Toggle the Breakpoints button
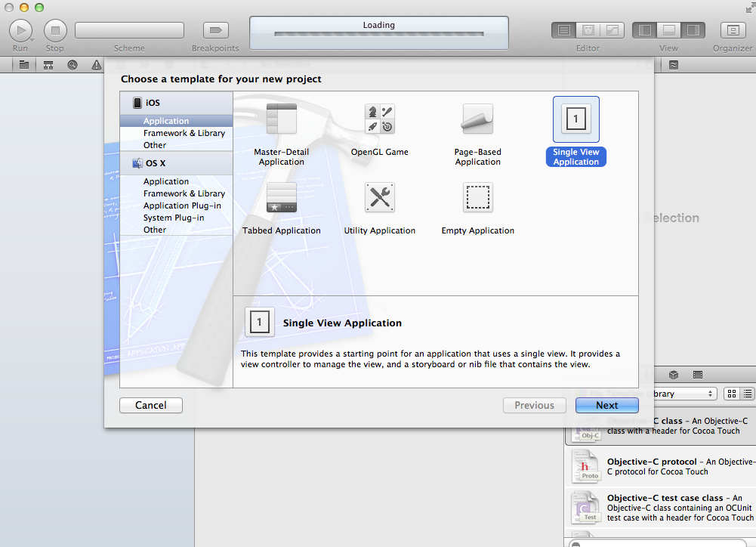 215,30
